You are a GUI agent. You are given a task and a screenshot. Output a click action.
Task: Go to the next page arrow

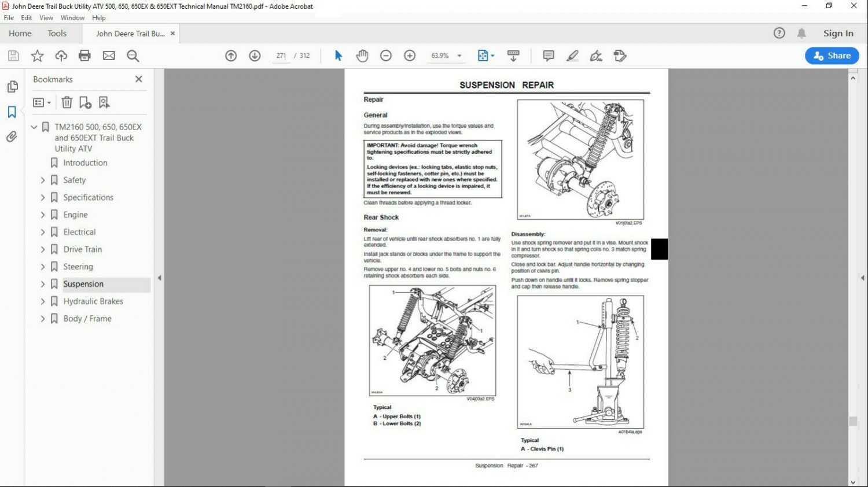point(255,56)
